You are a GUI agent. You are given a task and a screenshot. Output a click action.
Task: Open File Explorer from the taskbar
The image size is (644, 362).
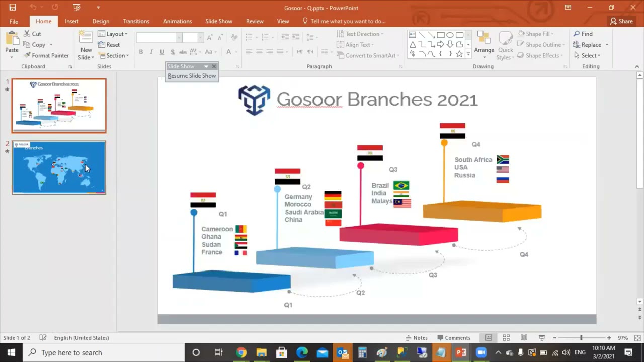pyautogui.click(x=262, y=352)
